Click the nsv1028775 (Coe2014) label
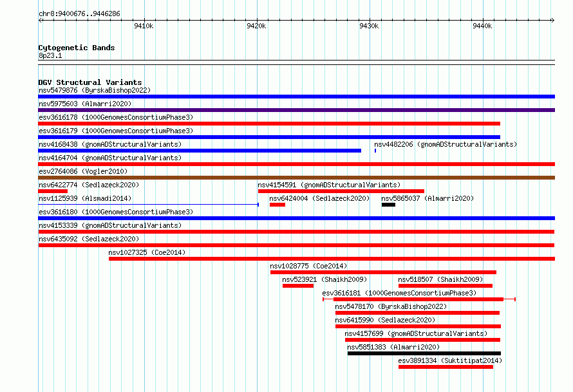573x392 pixels. (308, 266)
